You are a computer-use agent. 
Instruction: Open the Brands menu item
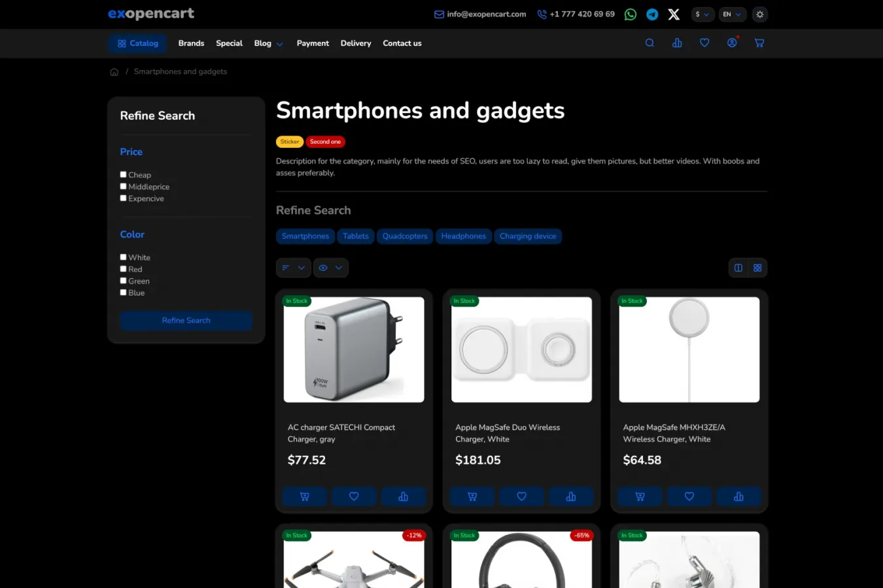click(x=191, y=43)
